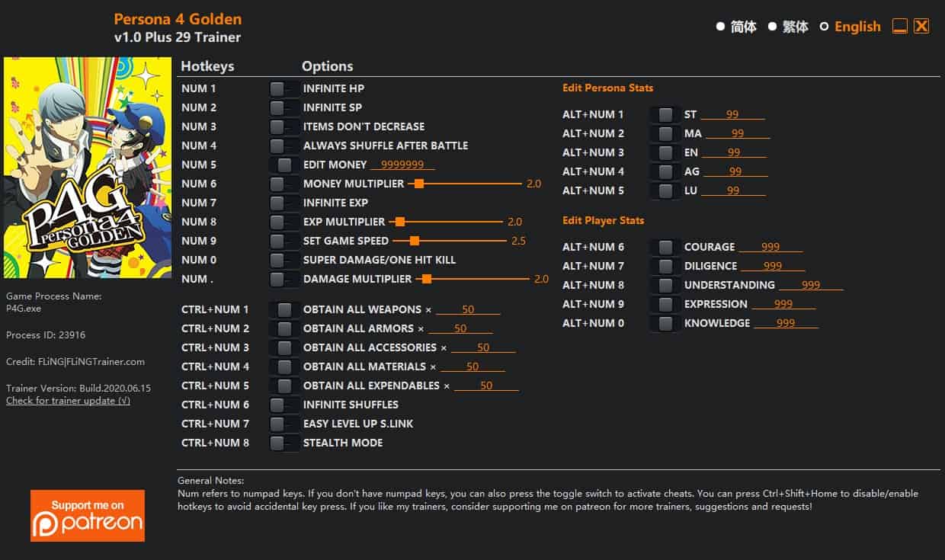Activate the Knowledge stat edit toggle

[665, 323]
